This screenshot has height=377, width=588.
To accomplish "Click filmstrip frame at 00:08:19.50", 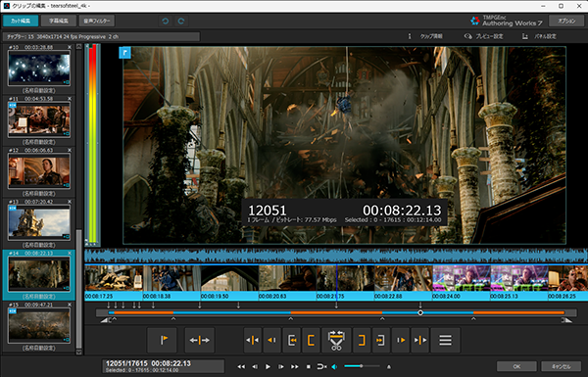I will tap(229, 278).
